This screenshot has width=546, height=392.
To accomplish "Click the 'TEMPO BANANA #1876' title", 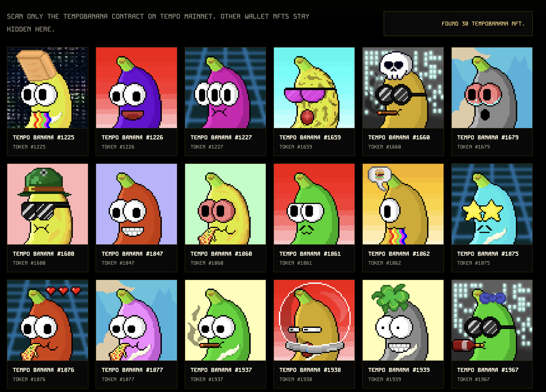I will [44, 370].
